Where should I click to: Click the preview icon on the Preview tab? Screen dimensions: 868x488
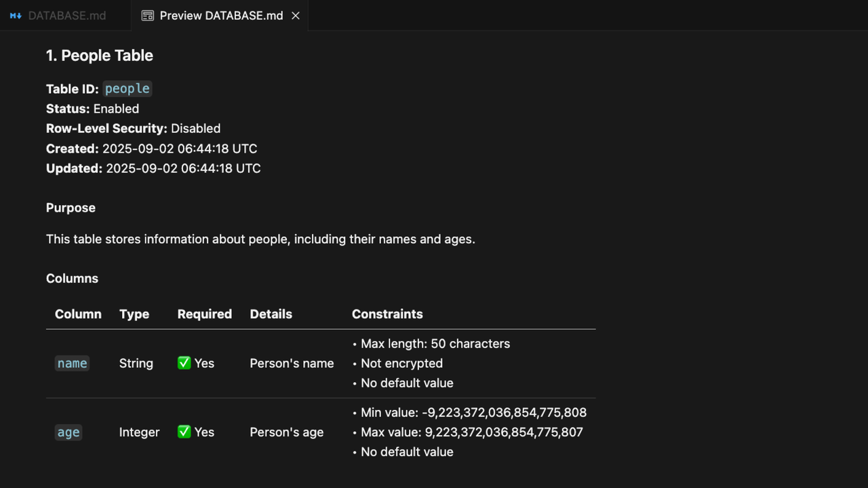(x=147, y=16)
